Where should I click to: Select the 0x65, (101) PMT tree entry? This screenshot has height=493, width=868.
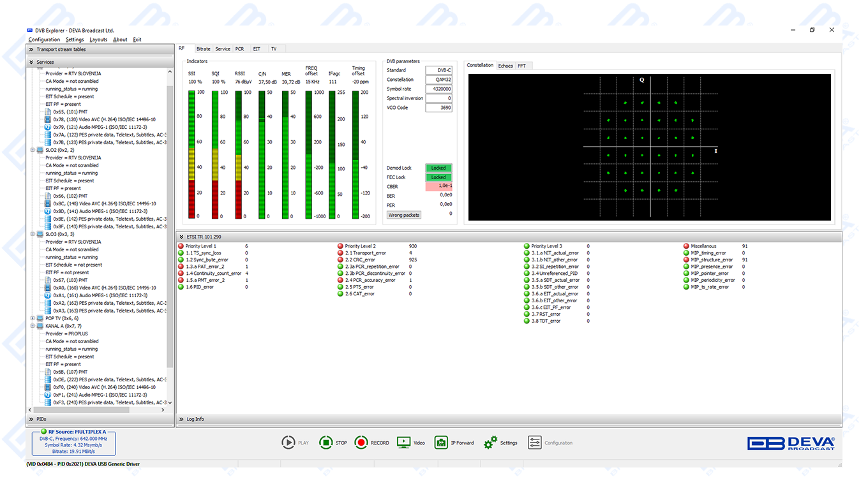[x=70, y=112]
